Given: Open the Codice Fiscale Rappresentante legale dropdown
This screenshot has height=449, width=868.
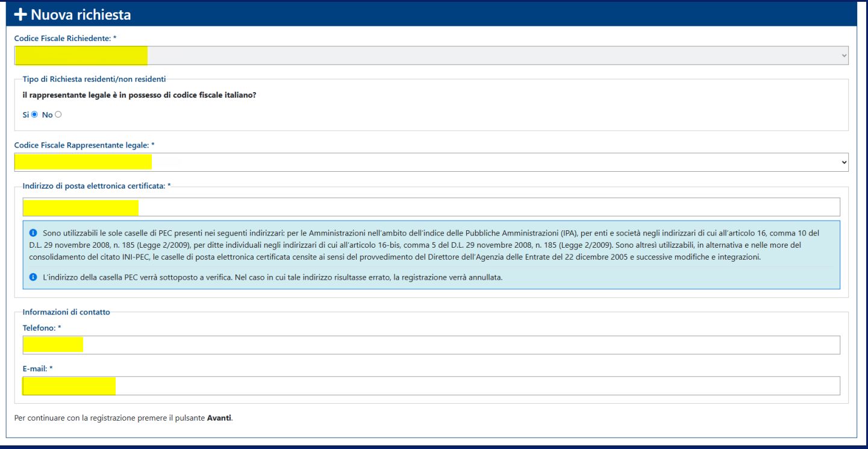Looking at the screenshot, I should click(431, 162).
